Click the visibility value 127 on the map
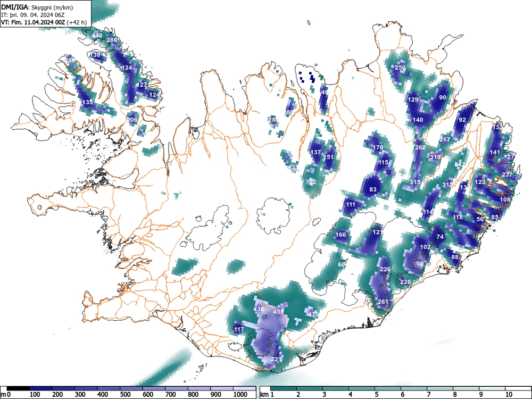Image resolution: width=532 pixels, height=399 pixels. tap(142, 85)
